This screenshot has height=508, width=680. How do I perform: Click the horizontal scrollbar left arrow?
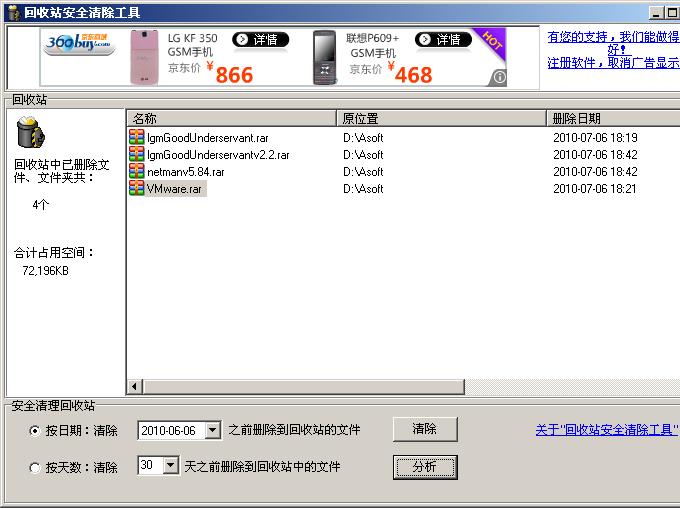pos(135,386)
